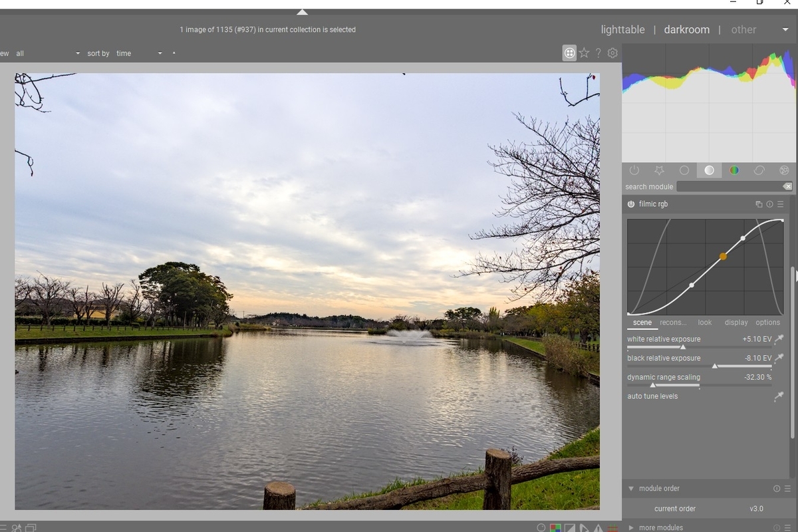Image resolution: width=798 pixels, height=532 pixels.
Task: Switch to lighttable view
Action: 622,30
